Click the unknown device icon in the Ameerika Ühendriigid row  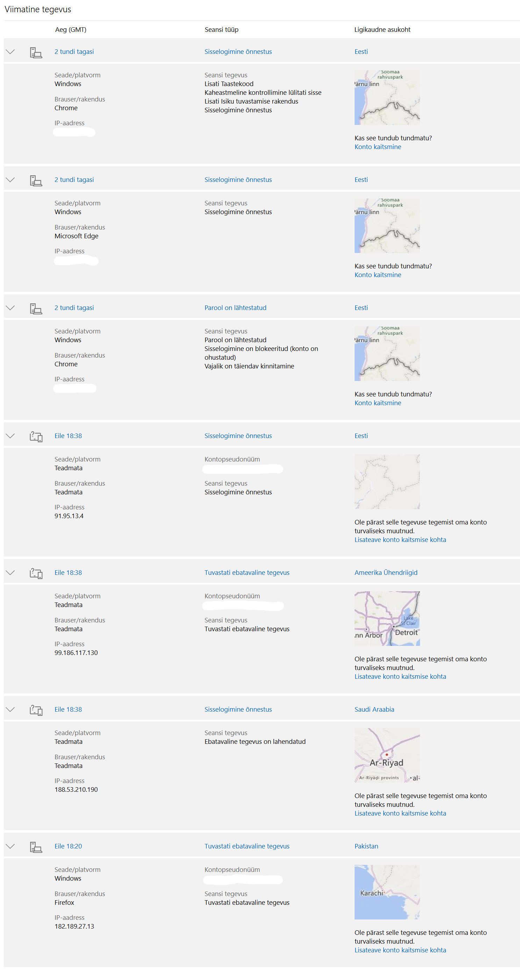[x=36, y=573]
